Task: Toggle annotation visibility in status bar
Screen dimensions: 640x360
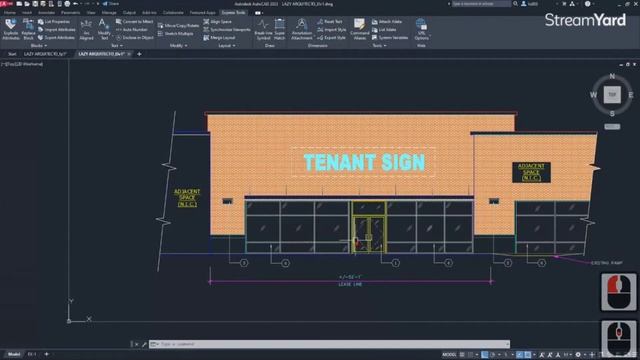Action: click(542, 355)
